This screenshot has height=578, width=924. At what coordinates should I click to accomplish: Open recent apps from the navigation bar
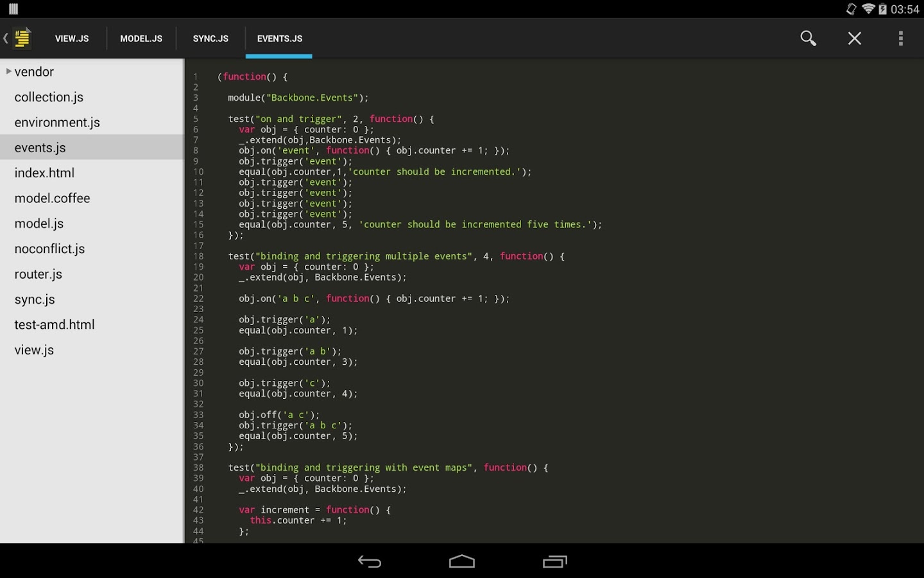click(555, 561)
